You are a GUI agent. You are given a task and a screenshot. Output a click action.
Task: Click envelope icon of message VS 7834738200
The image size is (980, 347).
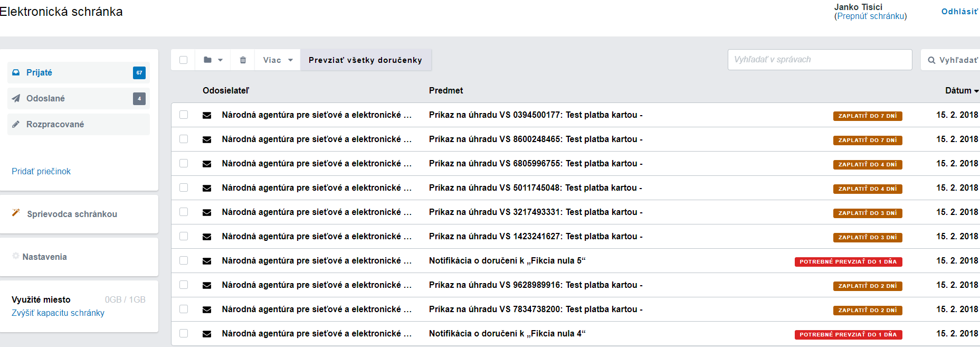tap(207, 310)
